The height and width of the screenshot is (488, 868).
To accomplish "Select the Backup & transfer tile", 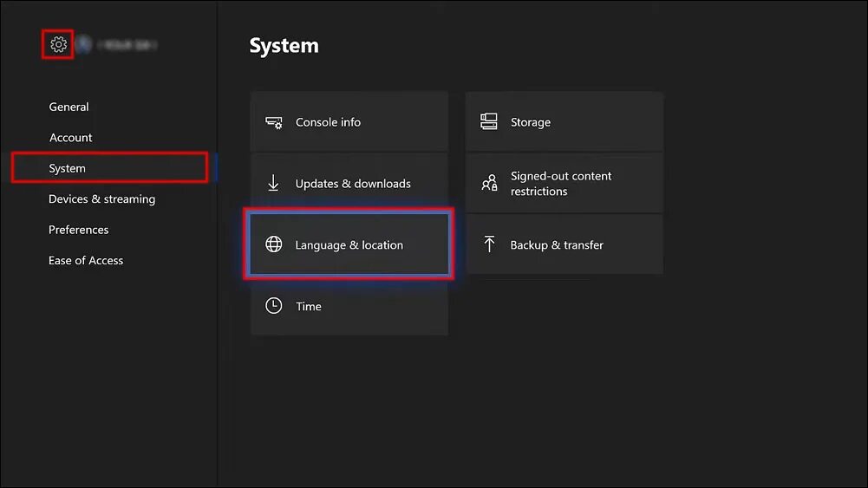I will 565,244.
